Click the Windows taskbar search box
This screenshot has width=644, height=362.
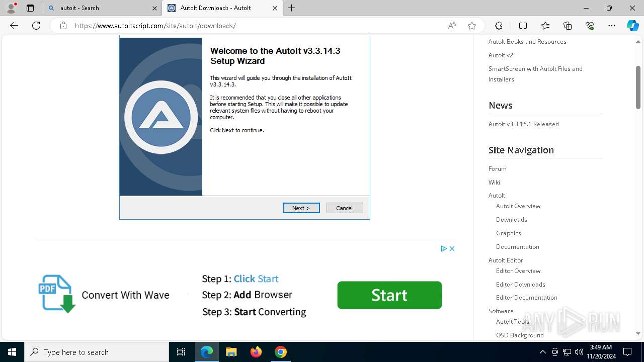pos(97,352)
